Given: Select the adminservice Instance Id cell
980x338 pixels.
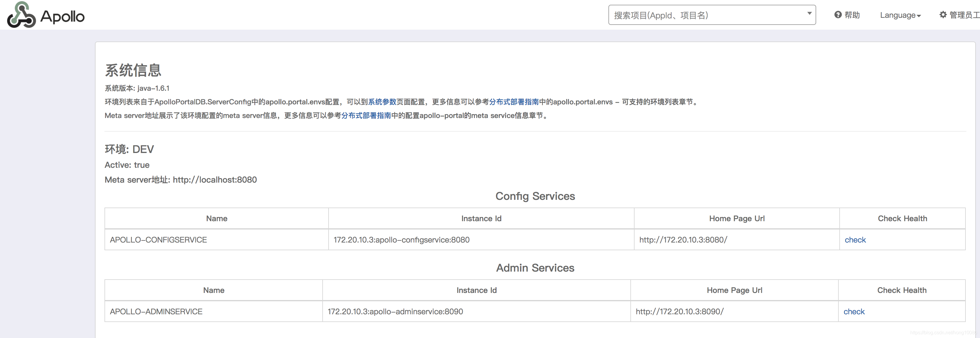Looking at the screenshot, I should 395,312.
